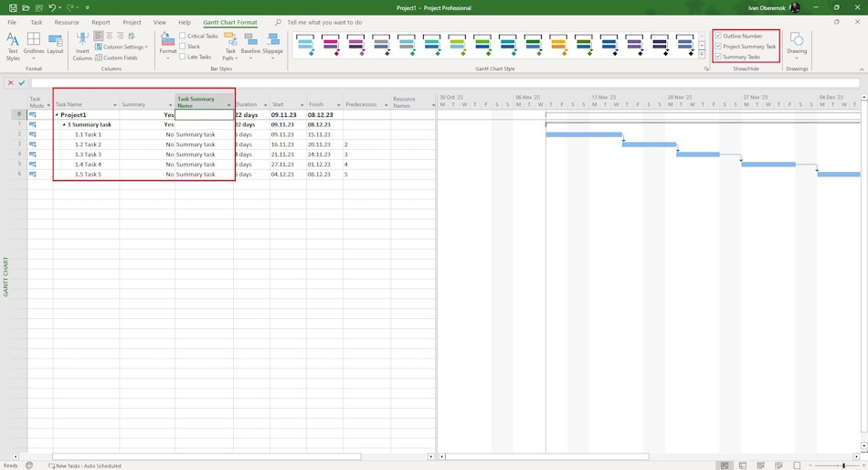Click the task table horizontal scrollbar

(x=206, y=456)
